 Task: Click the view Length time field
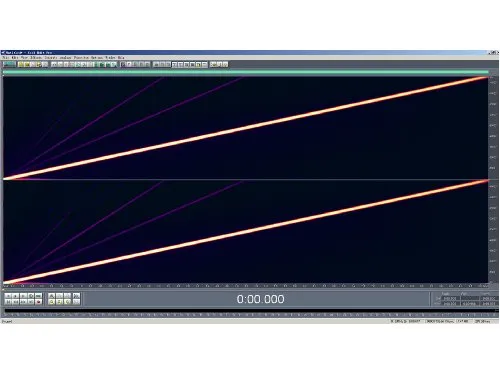489,303
